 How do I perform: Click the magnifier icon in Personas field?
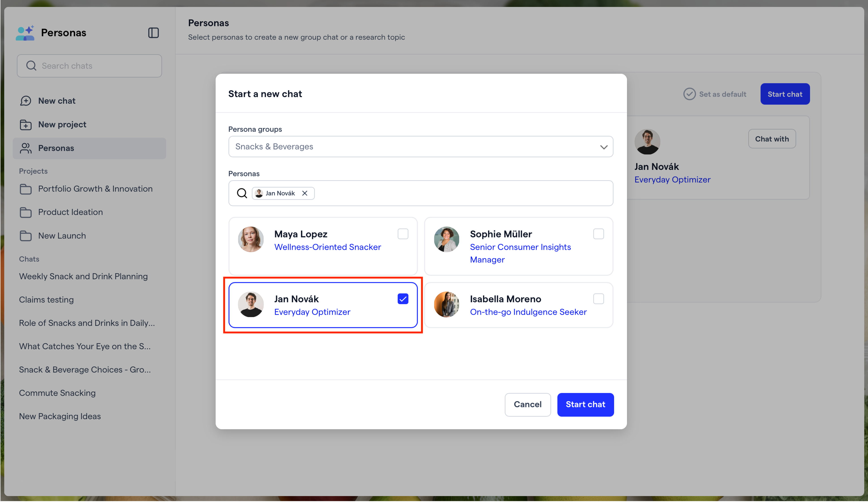(x=242, y=193)
